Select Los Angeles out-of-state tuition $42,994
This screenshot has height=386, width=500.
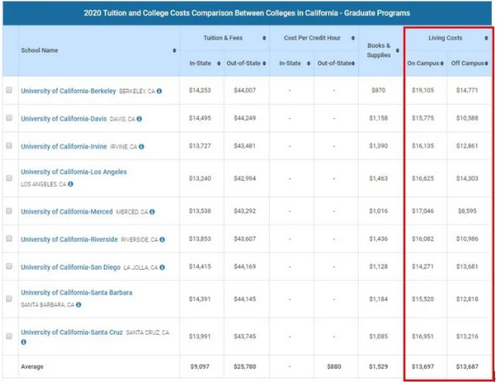245,178
